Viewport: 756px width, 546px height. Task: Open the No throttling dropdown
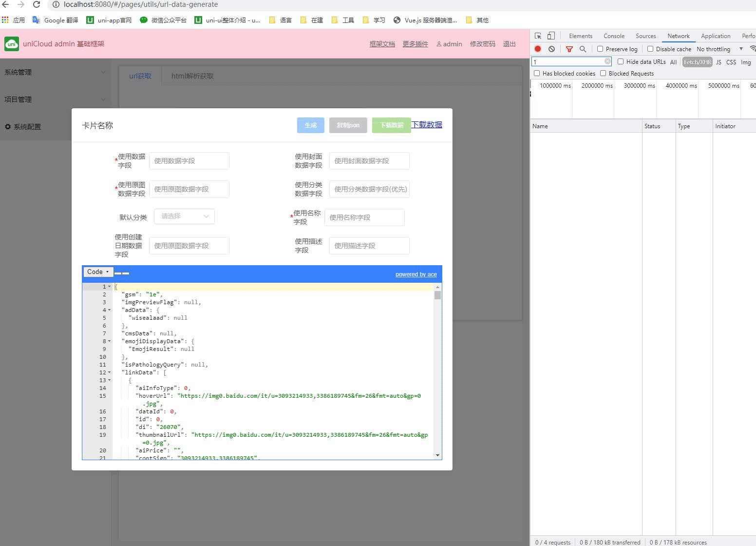coord(719,49)
